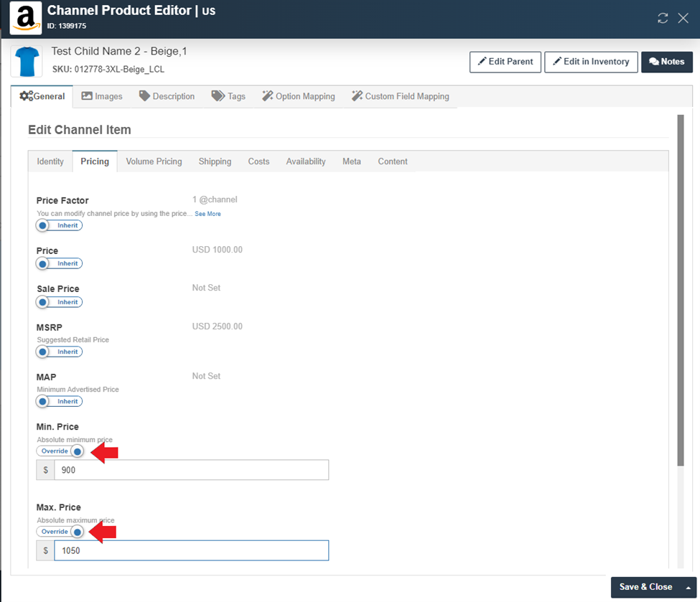Click the Max. Price input field

coord(191,550)
